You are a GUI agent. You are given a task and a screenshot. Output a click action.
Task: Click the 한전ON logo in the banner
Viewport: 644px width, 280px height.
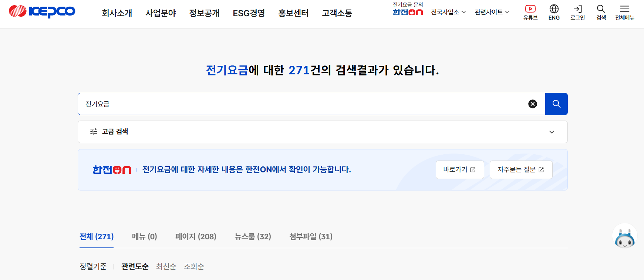click(112, 170)
